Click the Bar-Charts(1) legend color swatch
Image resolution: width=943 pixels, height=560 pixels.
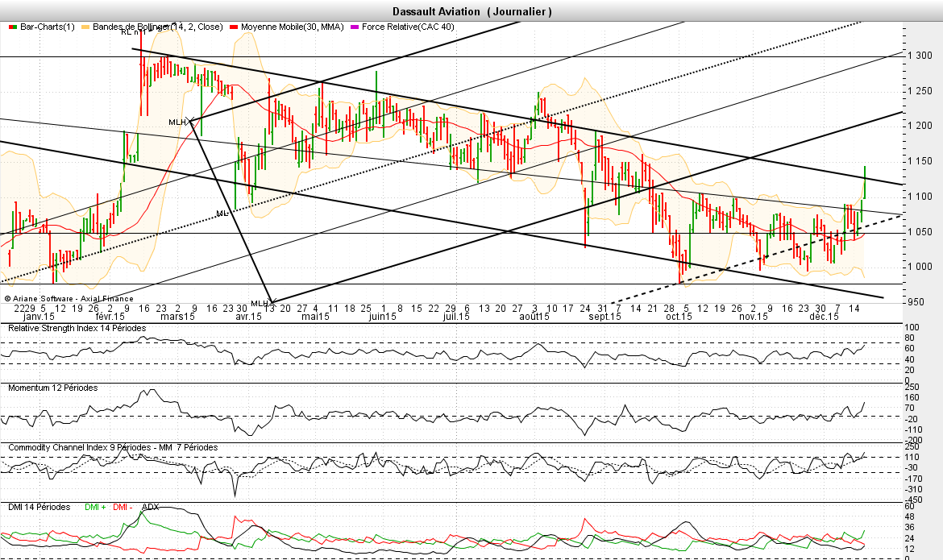(12, 27)
